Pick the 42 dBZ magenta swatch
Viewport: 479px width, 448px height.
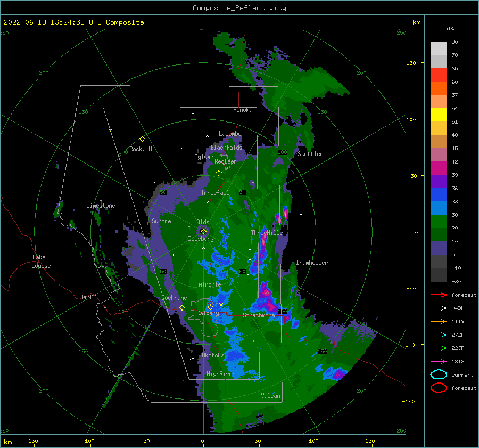(x=439, y=168)
